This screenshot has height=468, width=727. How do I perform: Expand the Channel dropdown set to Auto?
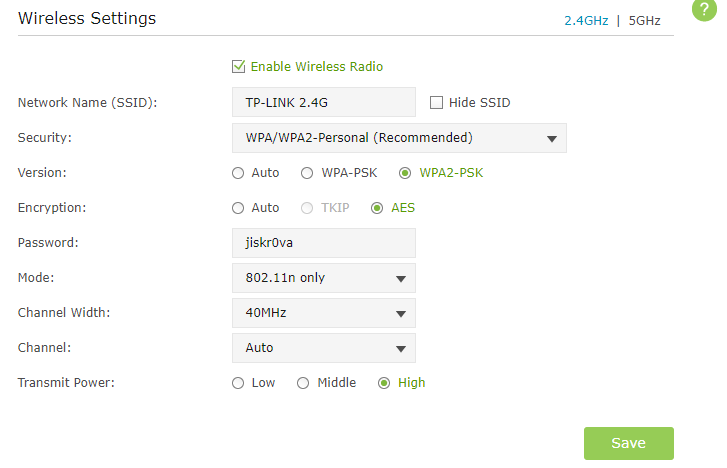323,348
